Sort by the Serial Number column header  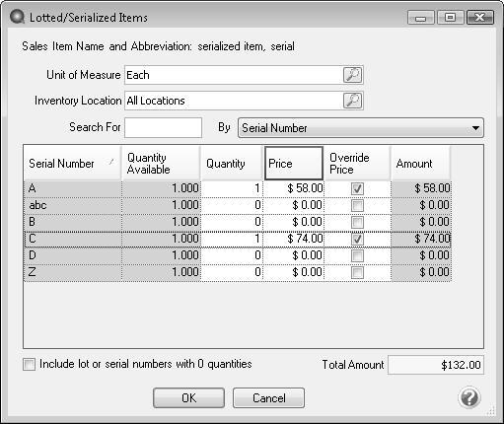pyautogui.click(x=72, y=164)
